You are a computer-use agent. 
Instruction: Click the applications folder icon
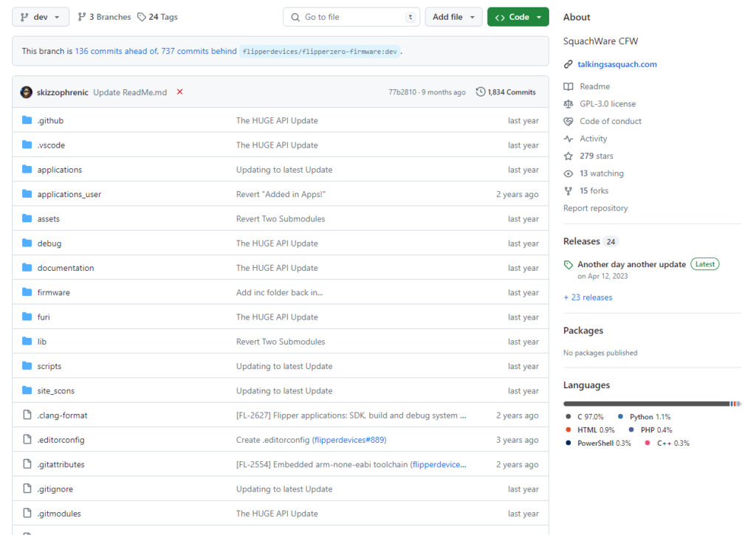27,169
